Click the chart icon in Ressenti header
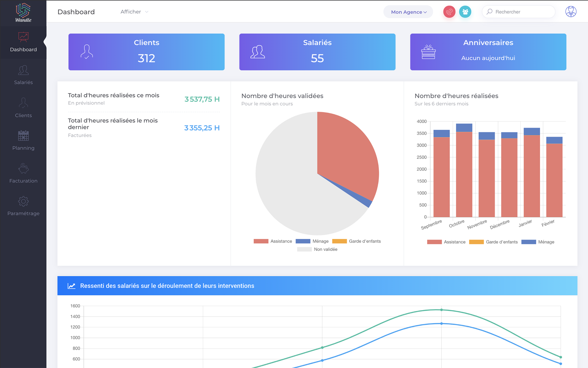 pyautogui.click(x=71, y=286)
